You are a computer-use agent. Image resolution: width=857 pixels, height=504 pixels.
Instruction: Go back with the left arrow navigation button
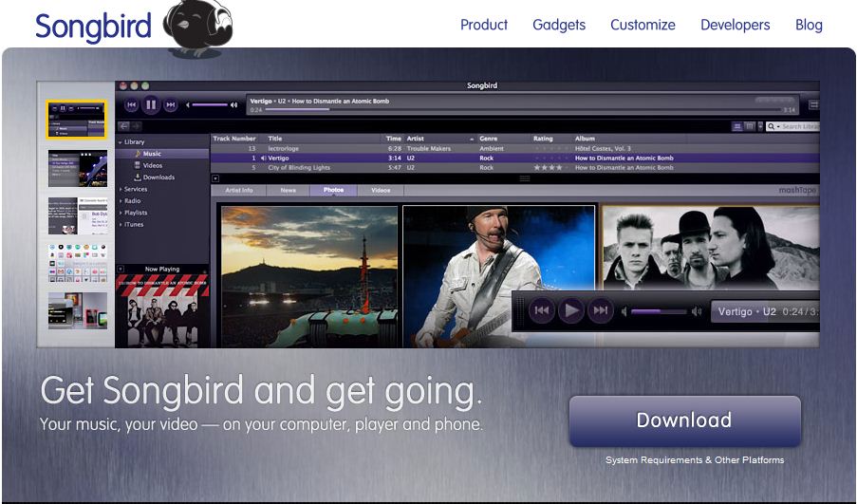(x=124, y=126)
